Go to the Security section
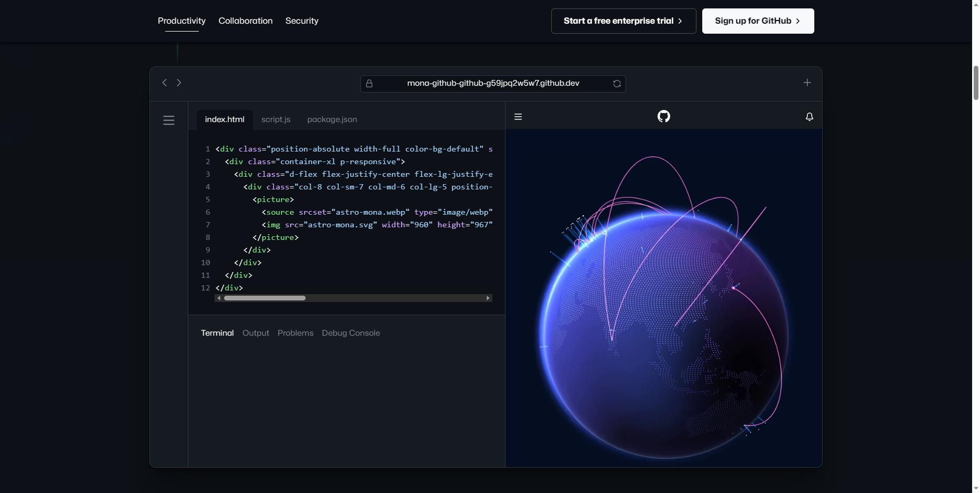 302,21
